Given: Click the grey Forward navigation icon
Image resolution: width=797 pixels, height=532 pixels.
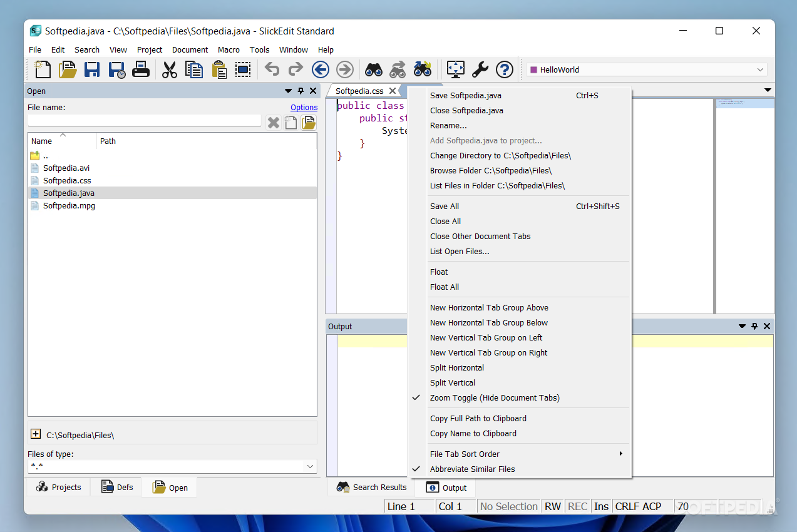Looking at the screenshot, I should pos(345,69).
